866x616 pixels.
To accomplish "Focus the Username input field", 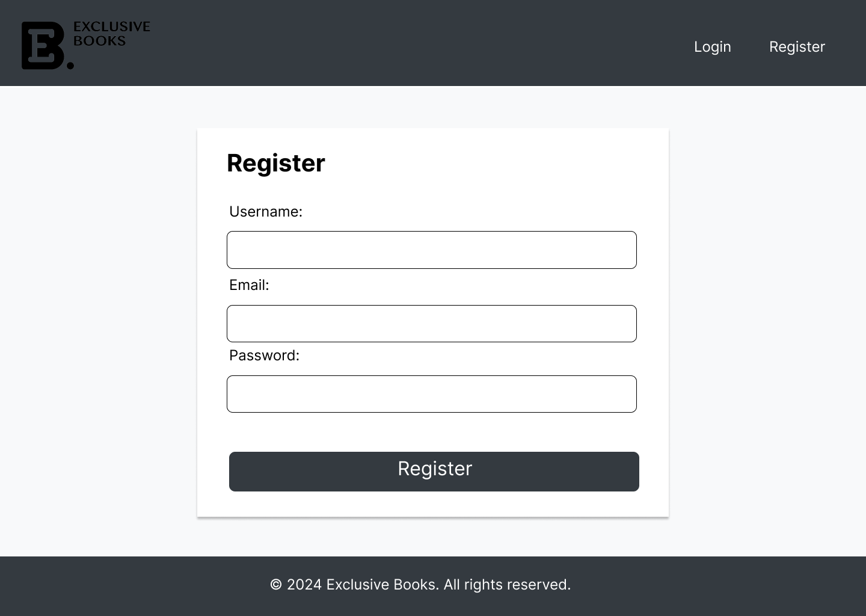I will click(x=431, y=250).
